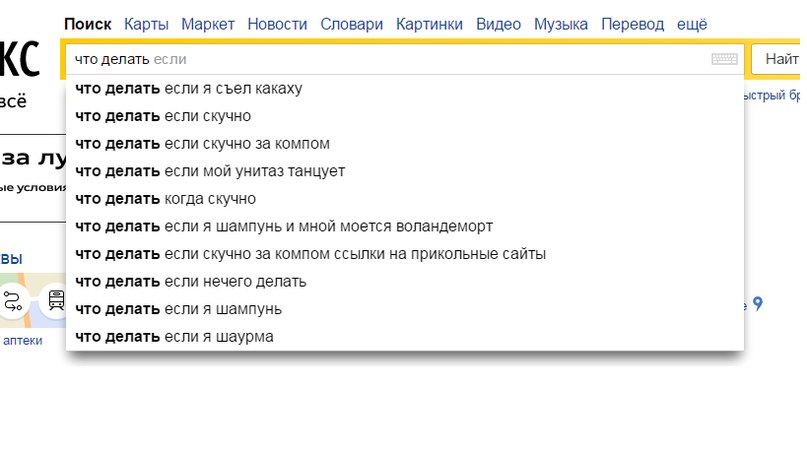
Task: Select suggestion 'если нечего делать'
Action: coord(405,282)
